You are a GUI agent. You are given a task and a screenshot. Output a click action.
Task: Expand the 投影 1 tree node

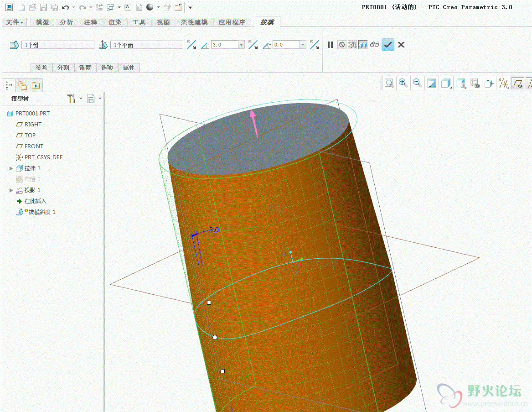11,190
